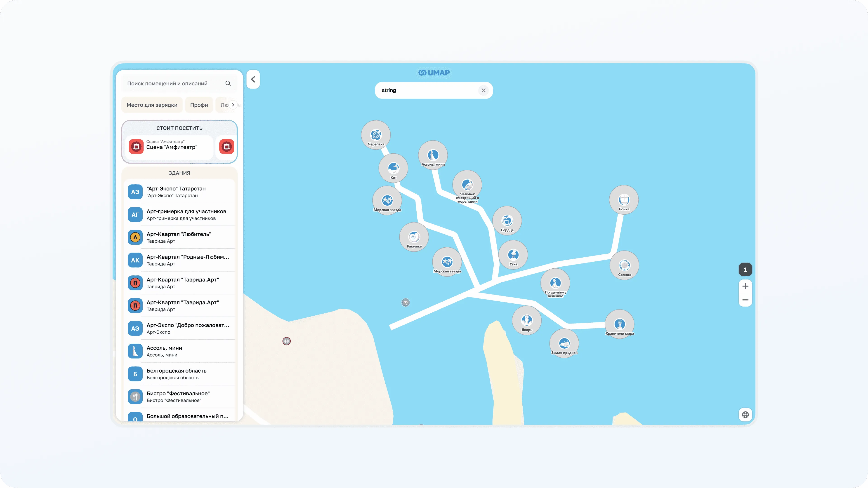Image resolution: width=868 pixels, height=488 pixels.
Task: Select the Место для зарядки filter
Action: coord(152,105)
